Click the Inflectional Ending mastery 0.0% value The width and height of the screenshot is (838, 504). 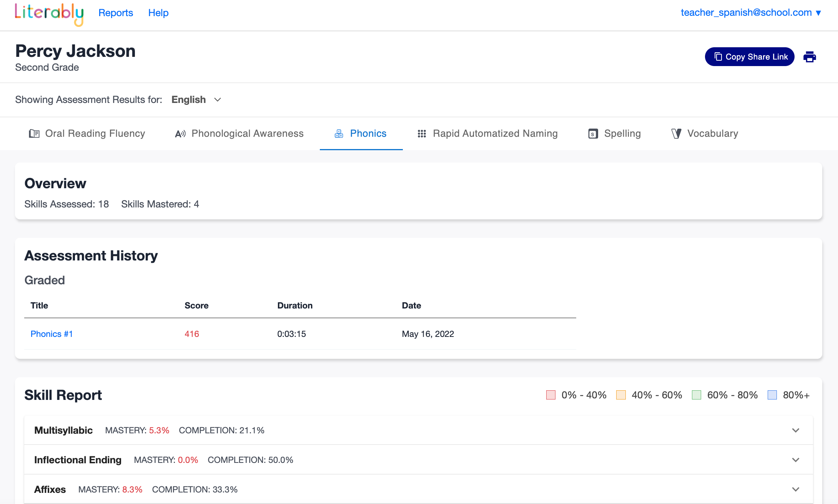coord(188,460)
